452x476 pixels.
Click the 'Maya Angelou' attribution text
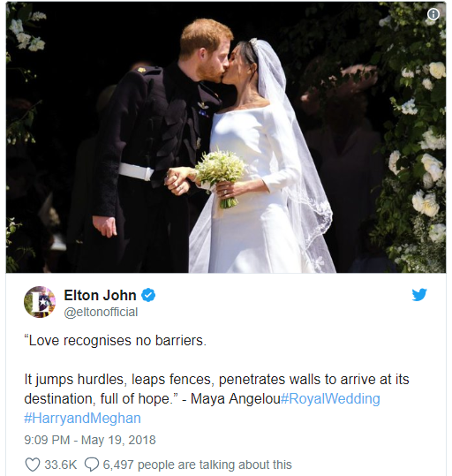click(235, 398)
